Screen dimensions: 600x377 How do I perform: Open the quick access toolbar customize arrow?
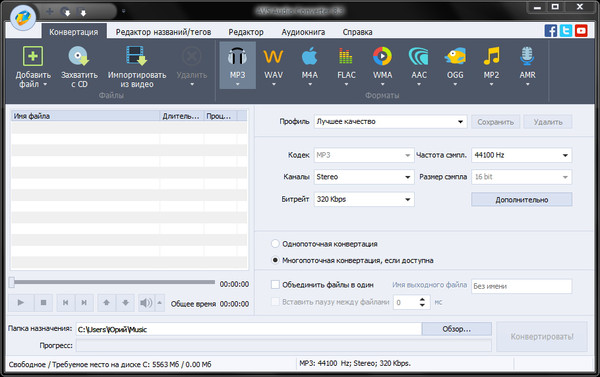click(124, 11)
